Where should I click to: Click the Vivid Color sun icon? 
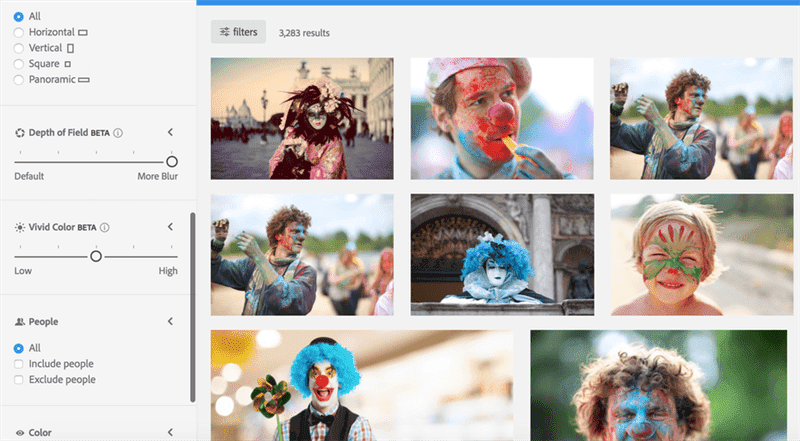[20, 227]
